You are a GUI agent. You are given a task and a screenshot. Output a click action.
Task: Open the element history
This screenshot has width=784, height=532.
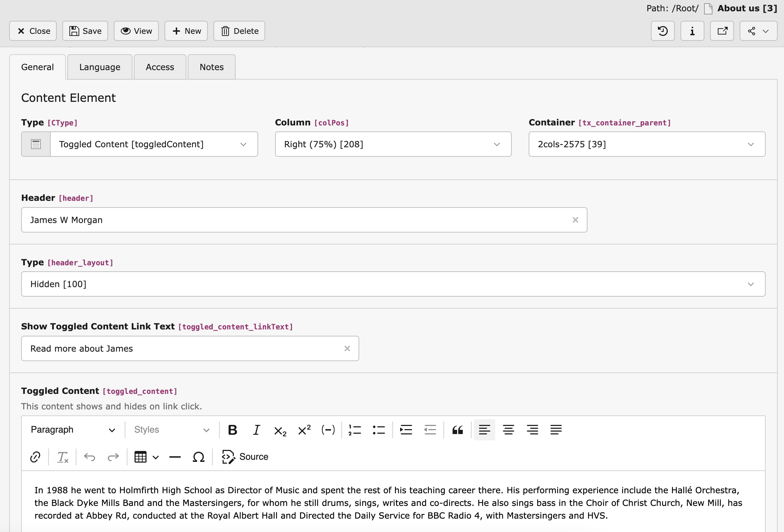pos(662,31)
